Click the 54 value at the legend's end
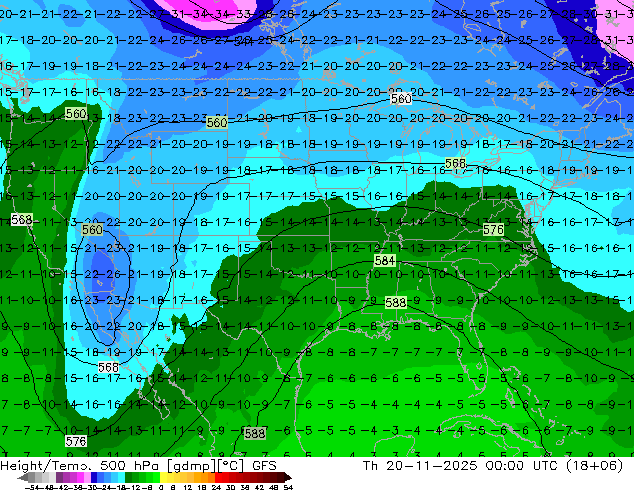The height and width of the screenshot is (490, 634). pyautogui.click(x=288, y=487)
